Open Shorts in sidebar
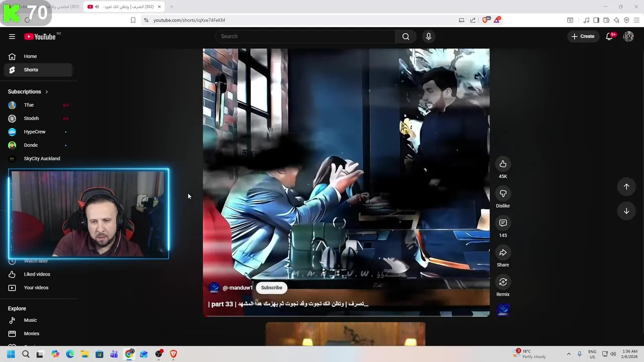This screenshot has height=362, width=644. (38, 70)
